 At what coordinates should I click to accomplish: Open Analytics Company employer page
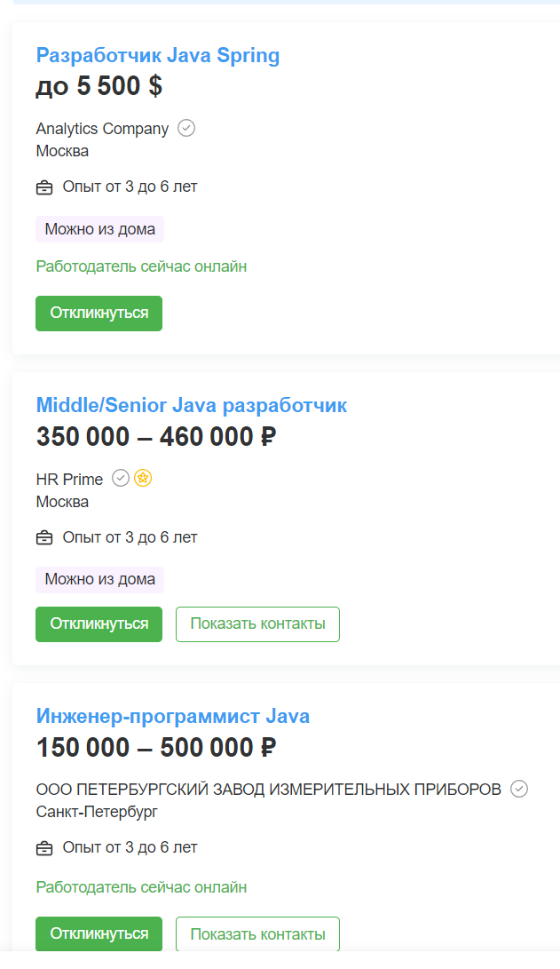pos(102,129)
